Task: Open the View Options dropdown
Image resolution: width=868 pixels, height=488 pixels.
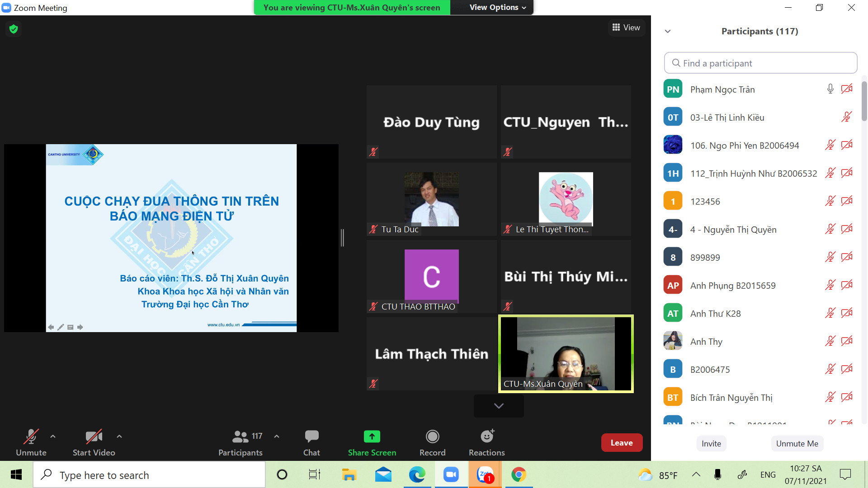Action: (x=497, y=7)
